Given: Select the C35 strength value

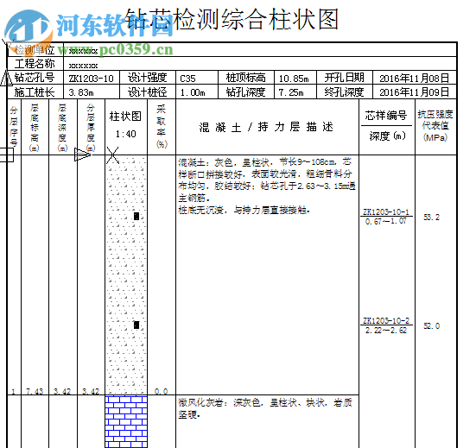Looking at the screenshot, I should [188, 79].
